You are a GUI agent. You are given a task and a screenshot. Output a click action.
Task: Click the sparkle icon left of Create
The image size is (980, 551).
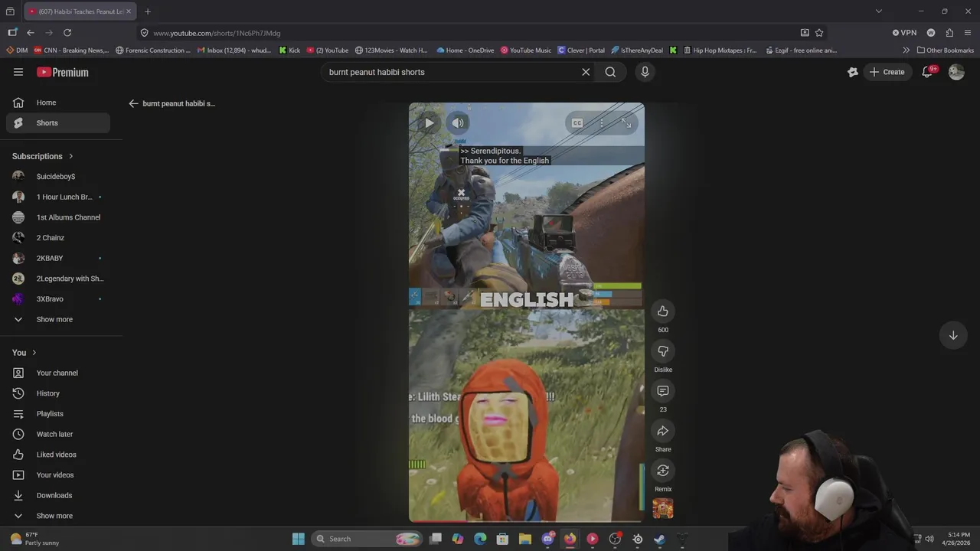(x=853, y=72)
